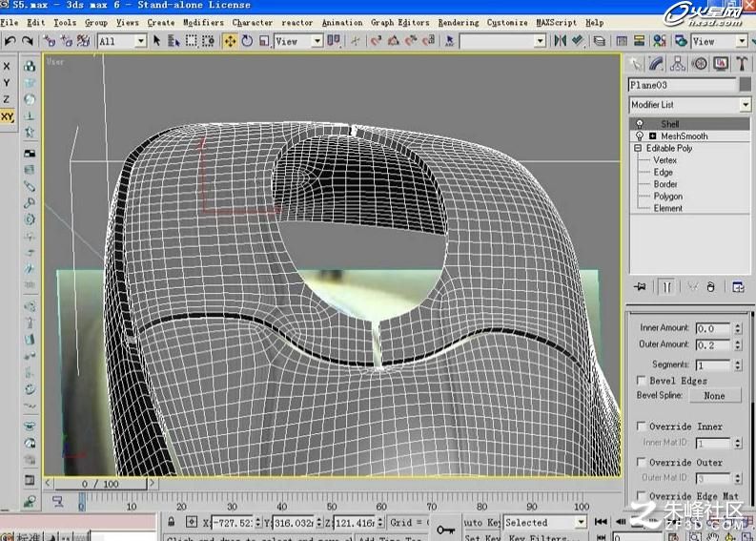Viewport: 756px width, 541px height.
Task: Collapse the Editable Poly tree
Action: [638, 148]
